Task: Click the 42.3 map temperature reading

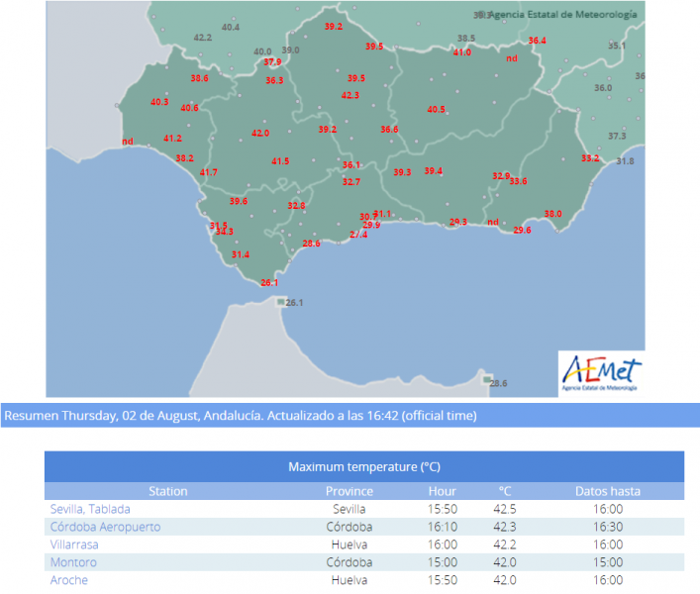Action: pyautogui.click(x=350, y=95)
